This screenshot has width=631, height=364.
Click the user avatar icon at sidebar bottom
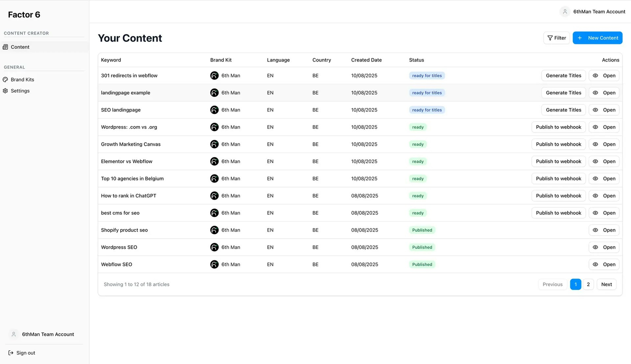pos(14,334)
